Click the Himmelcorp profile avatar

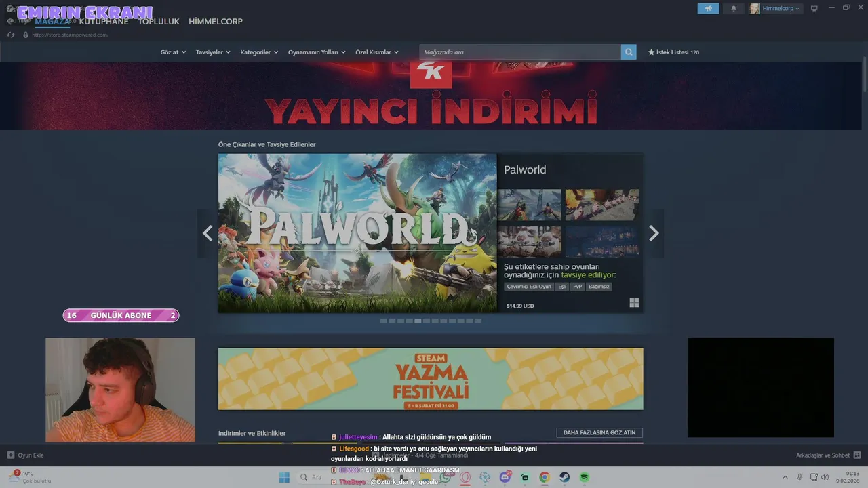point(755,9)
